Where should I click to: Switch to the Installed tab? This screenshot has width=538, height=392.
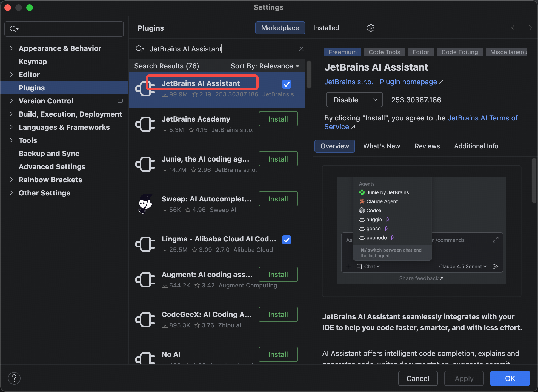326,28
